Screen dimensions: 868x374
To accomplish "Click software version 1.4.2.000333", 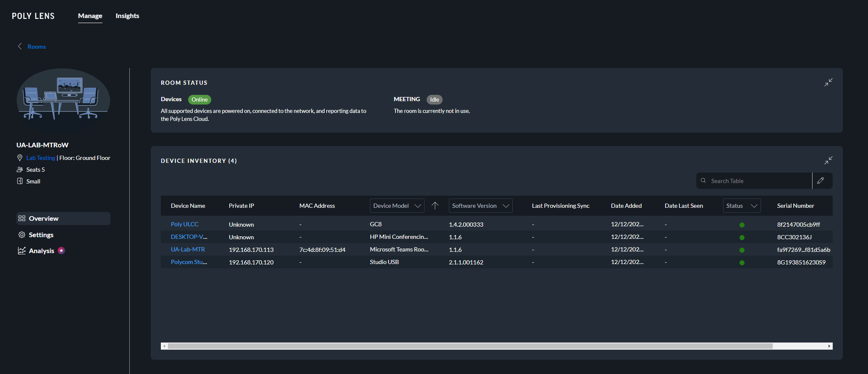I will click(x=466, y=225).
